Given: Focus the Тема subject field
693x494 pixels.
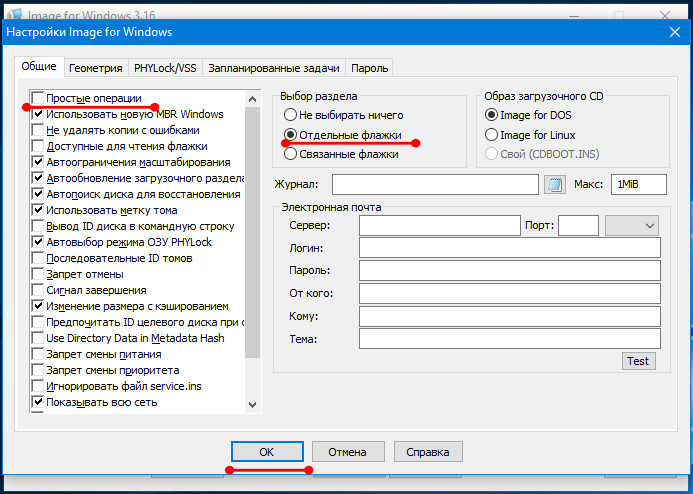Looking at the screenshot, I should pos(510,339).
